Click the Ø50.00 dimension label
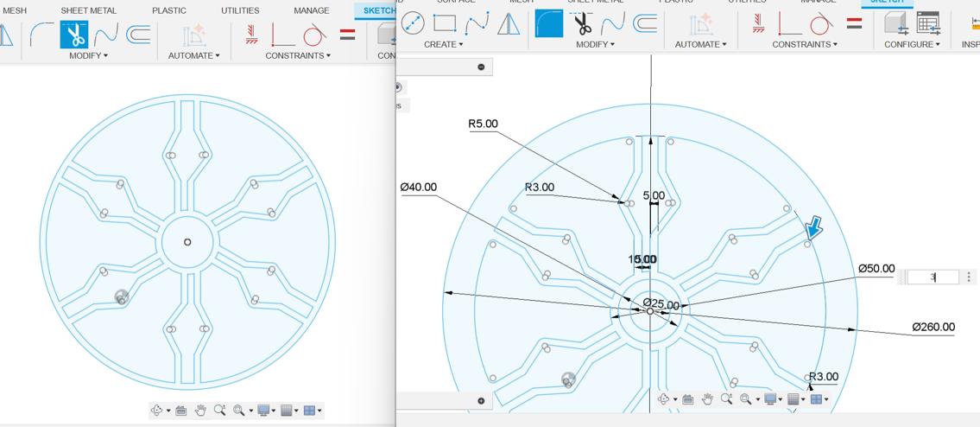980x427 pixels. point(876,269)
